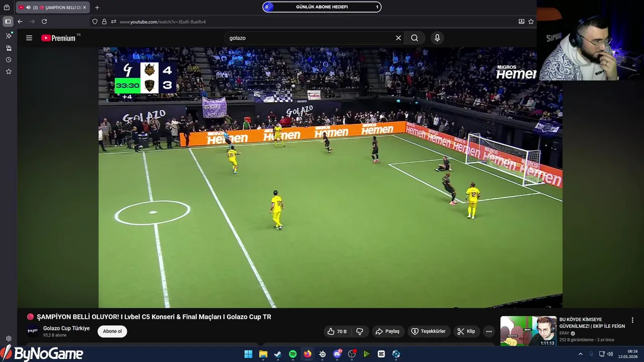This screenshot has width=644, height=362.
Task: Open the Windows Start menu
Action: pyautogui.click(x=248, y=354)
